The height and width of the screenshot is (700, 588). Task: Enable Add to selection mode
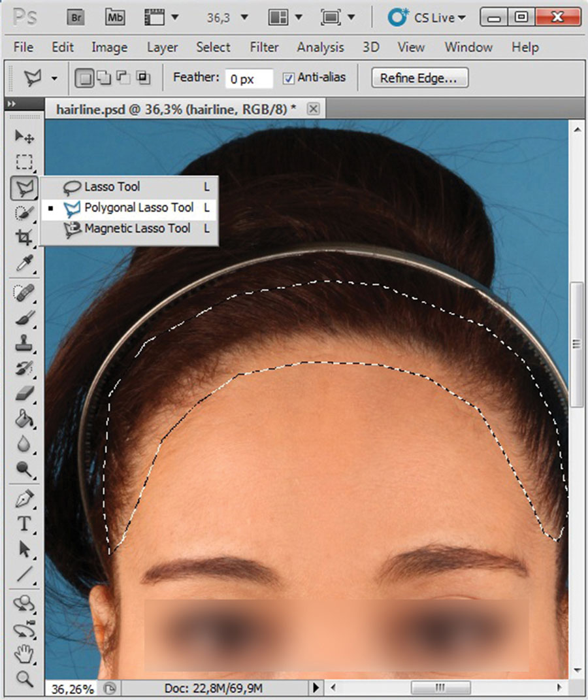click(103, 78)
